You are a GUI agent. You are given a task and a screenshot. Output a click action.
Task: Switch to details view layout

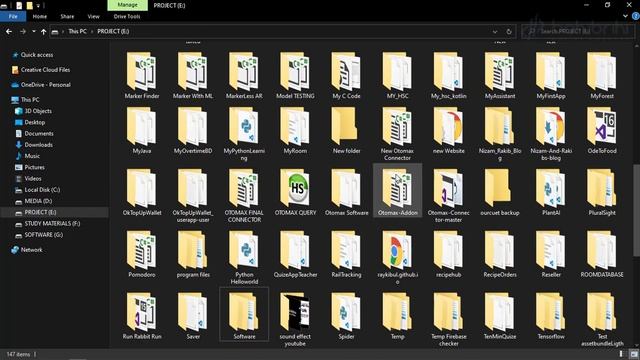(621, 354)
